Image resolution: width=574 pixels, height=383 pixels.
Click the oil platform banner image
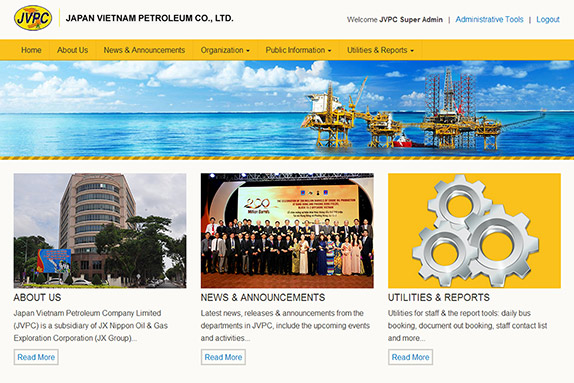(x=287, y=110)
